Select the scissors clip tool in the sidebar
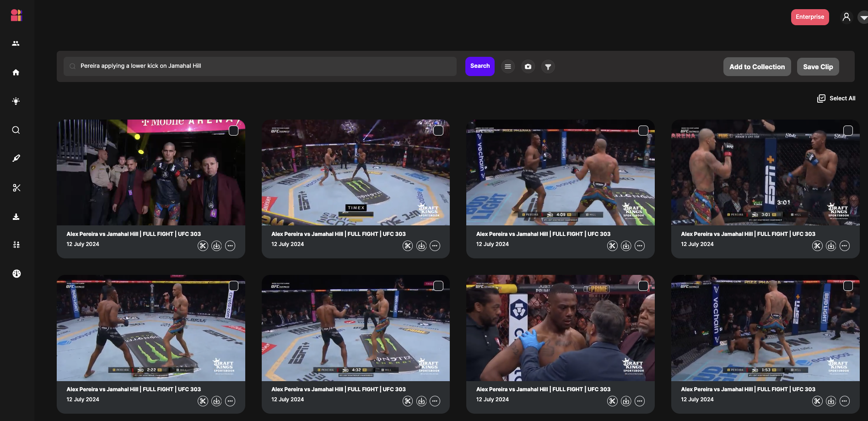The height and width of the screenshot is (421, 868). point(16,187)
